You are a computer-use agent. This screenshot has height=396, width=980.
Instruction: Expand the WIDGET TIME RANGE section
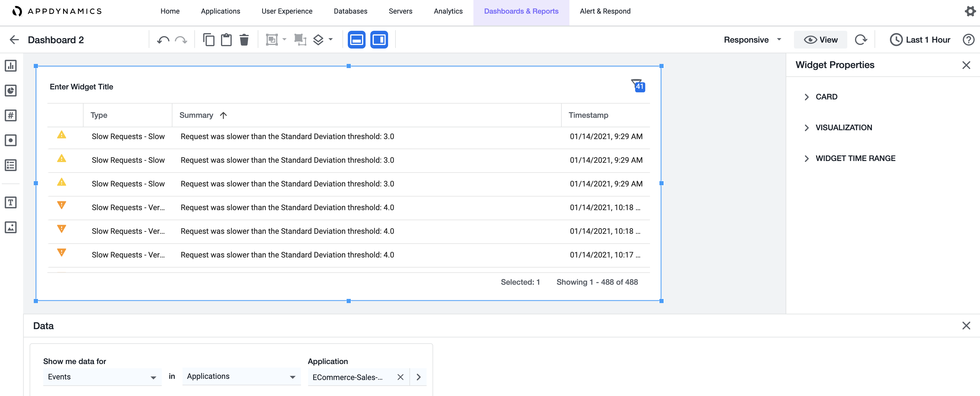pyautogui.click(x=850, y=158)
